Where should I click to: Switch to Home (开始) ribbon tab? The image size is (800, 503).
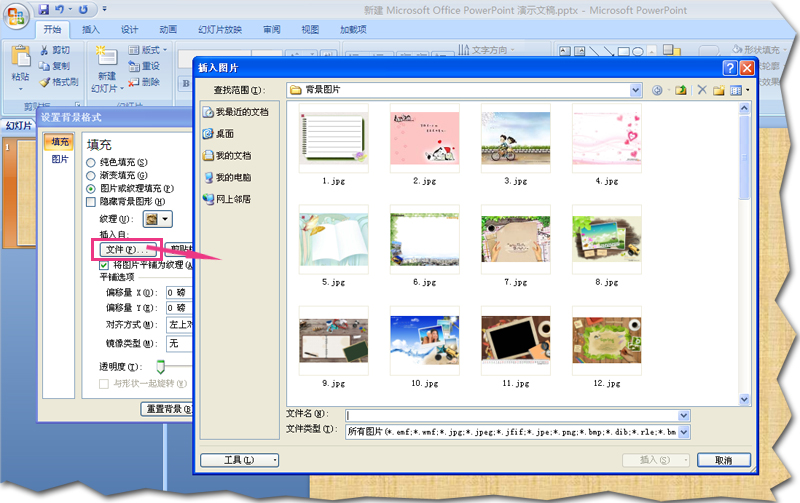[x=52, y=30]
